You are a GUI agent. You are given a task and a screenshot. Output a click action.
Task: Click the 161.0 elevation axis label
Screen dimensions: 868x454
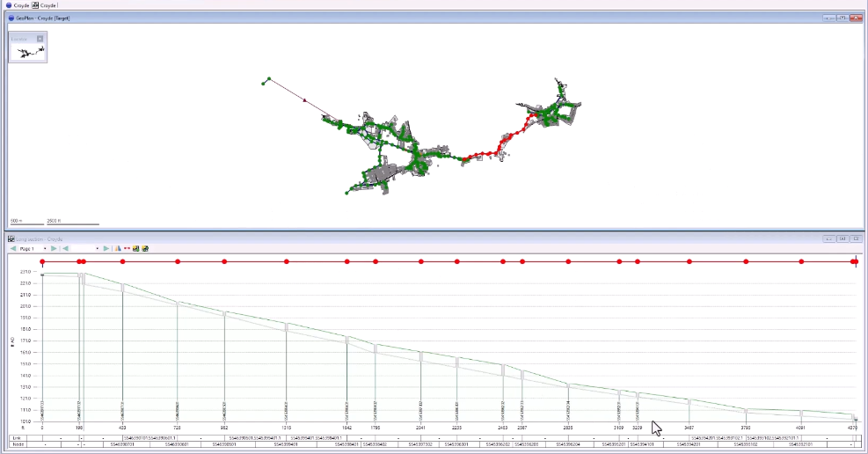[x=26, y=352]
